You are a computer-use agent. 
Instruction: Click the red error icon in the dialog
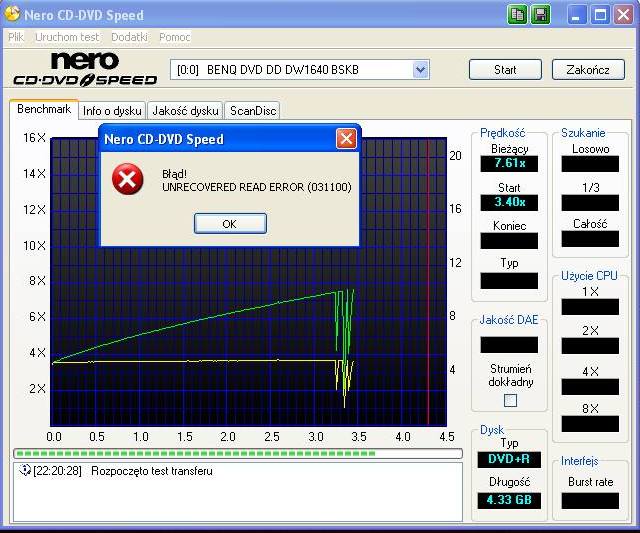tap(127, 179)
